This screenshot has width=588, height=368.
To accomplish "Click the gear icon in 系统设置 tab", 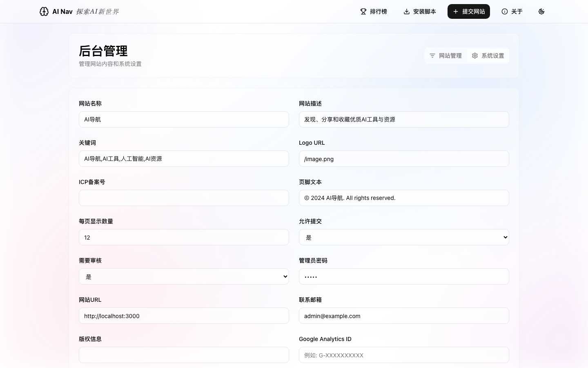I will [475, 56].
